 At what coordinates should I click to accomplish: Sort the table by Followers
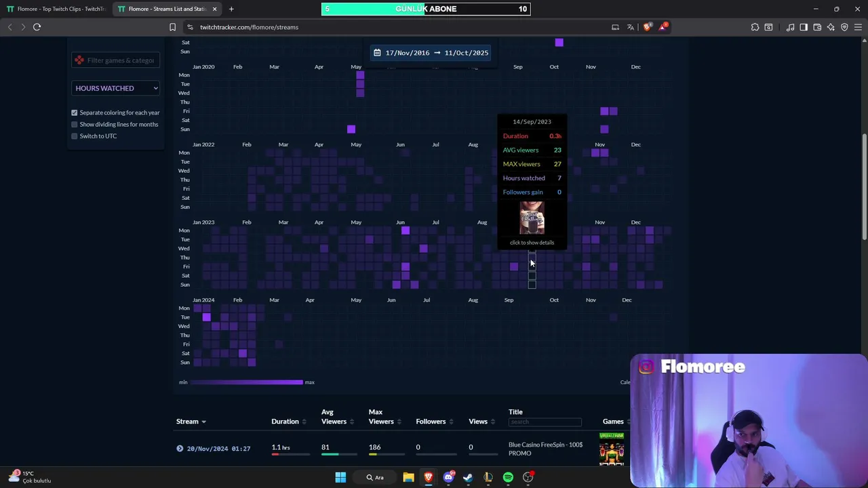tap(434, 422)
